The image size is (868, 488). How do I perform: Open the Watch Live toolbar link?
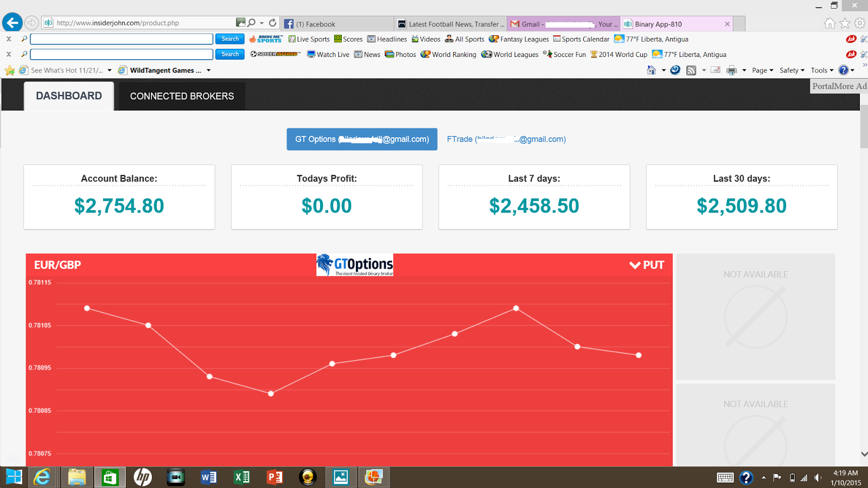coord(328,54)
